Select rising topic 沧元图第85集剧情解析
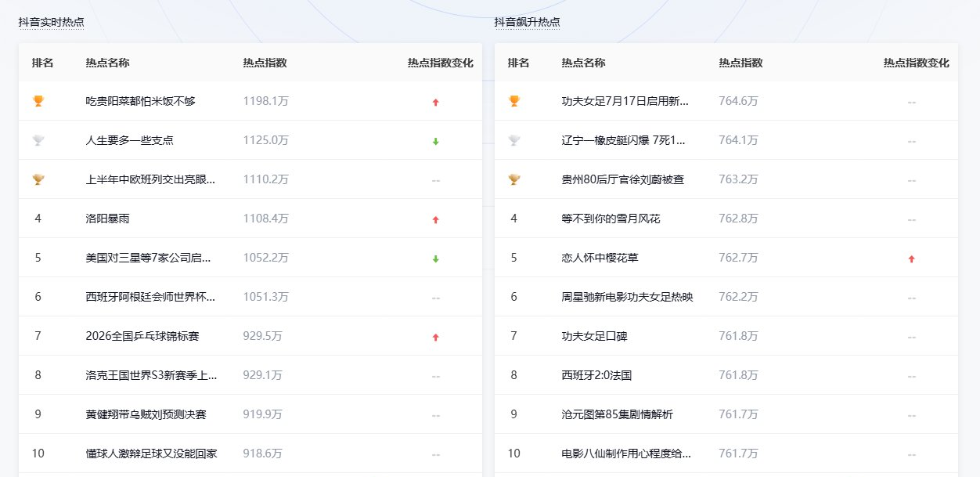The image size is (980, 477). pyautogui.click(x=618, y=414)
